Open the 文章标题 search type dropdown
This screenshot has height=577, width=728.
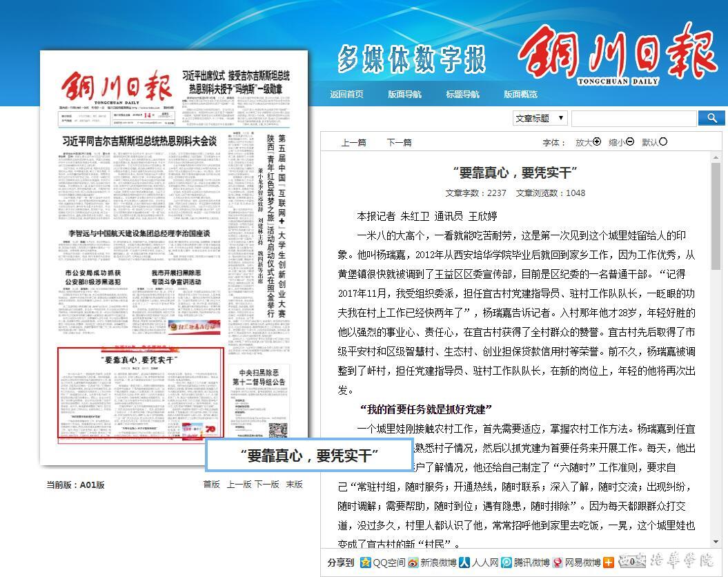click(540, 118)
